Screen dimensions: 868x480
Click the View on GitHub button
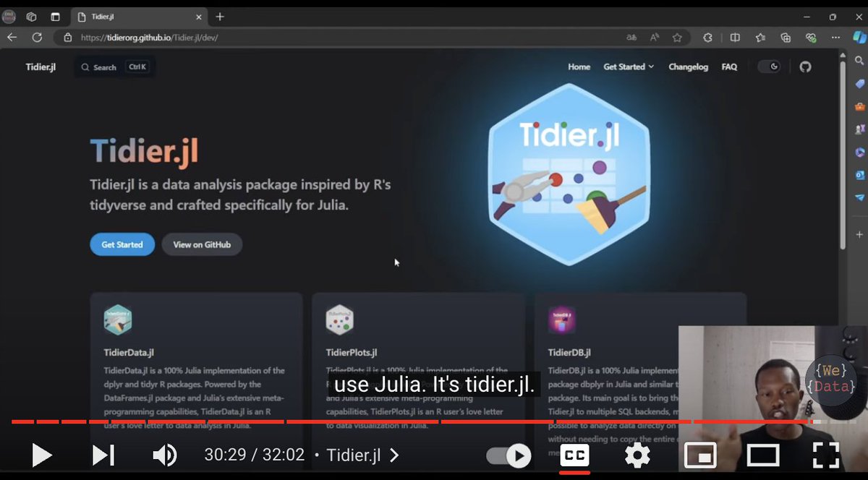pos(202,244)
